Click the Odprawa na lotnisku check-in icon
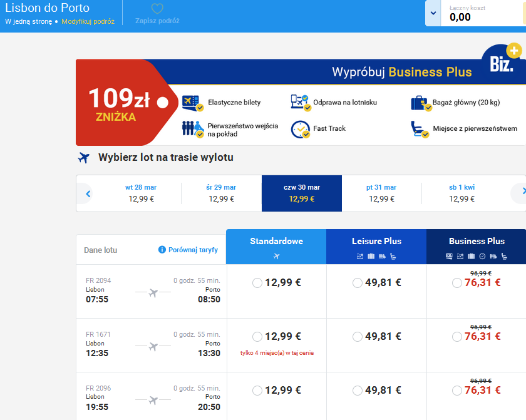This screenshot has width=526, height=420. [301, 103]
